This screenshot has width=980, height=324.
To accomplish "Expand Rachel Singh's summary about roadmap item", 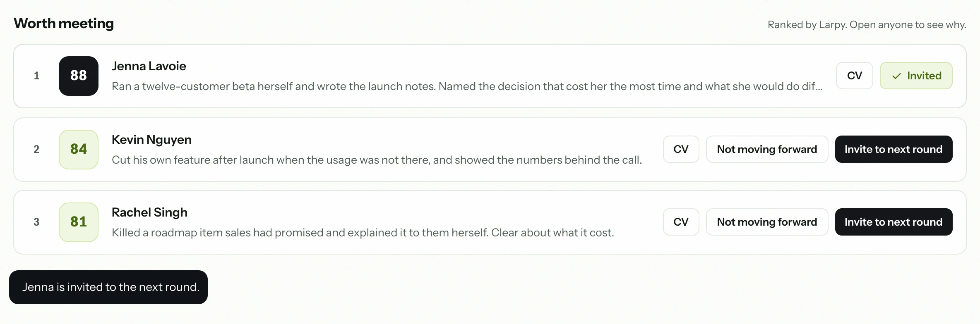I will point(363,233).
